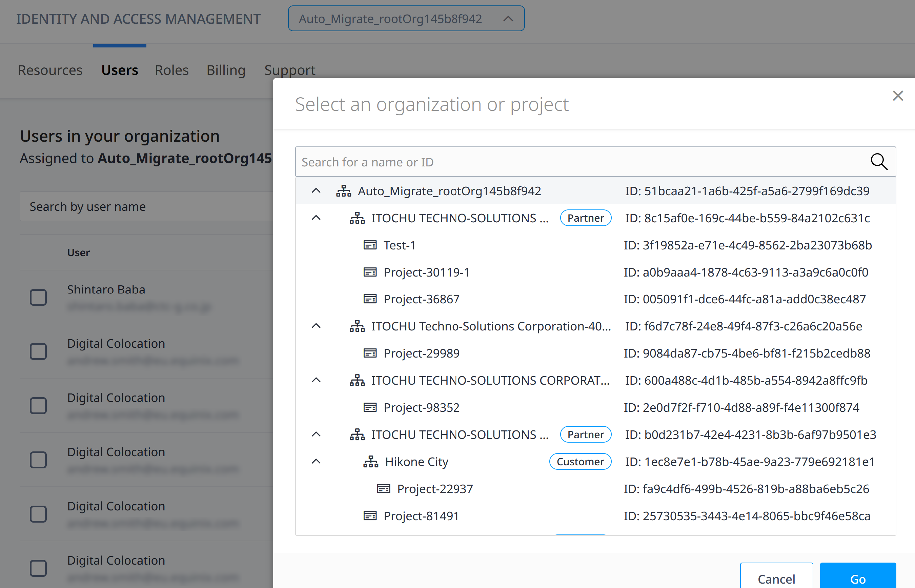Viewport: 915px width, 588px height.
Task: Open the organization selector dropdown in header
Action: point(406,18)
